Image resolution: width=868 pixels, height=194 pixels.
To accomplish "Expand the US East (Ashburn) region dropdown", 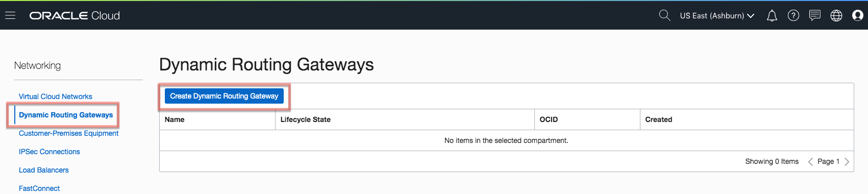I will pos(717,16).
